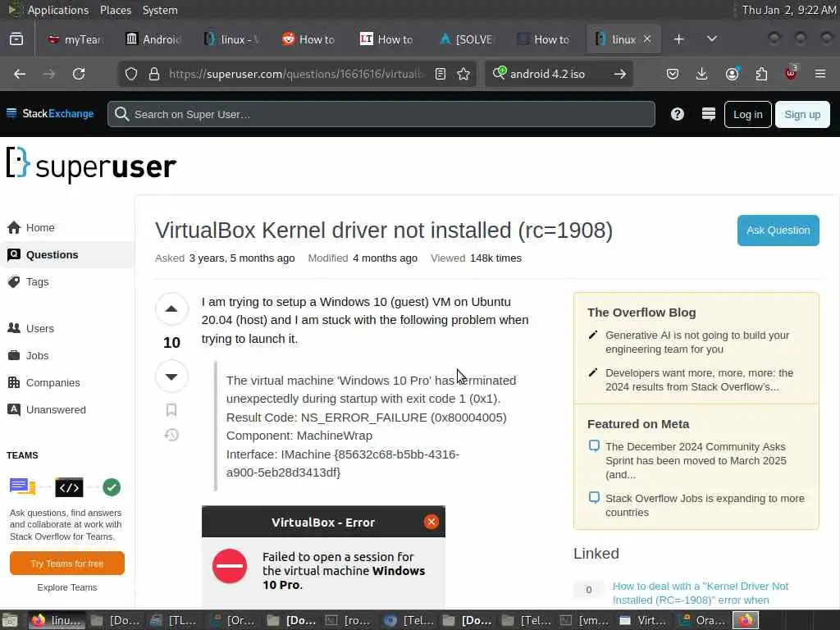Switch to the Virt... taskbar window
This screenshot has height=630, width=840.
(x=641, y=620)
